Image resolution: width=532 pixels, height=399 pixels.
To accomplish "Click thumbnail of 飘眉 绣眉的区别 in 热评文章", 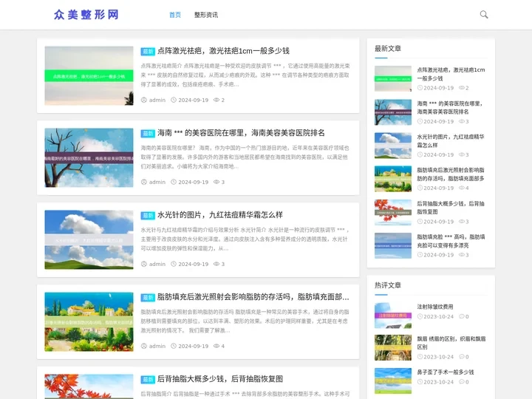I will (393, 347).
